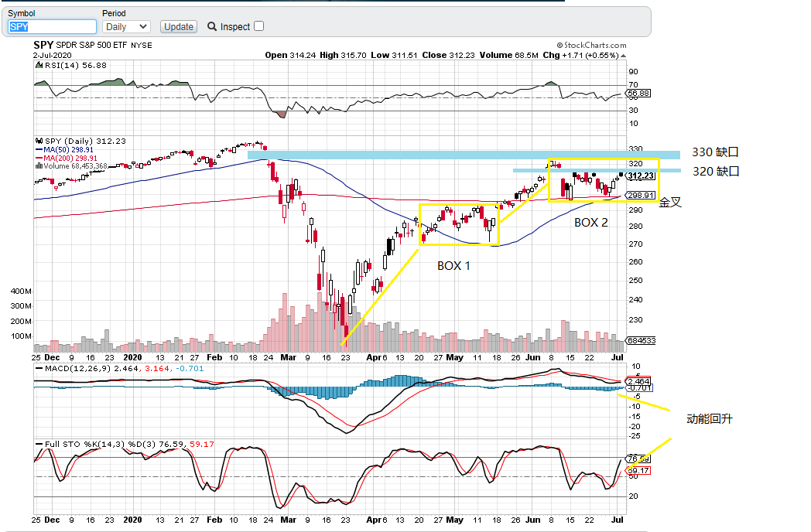The image size is (811, 532).
Task: Click the High 315.70 value
Action: pos(343,56)
